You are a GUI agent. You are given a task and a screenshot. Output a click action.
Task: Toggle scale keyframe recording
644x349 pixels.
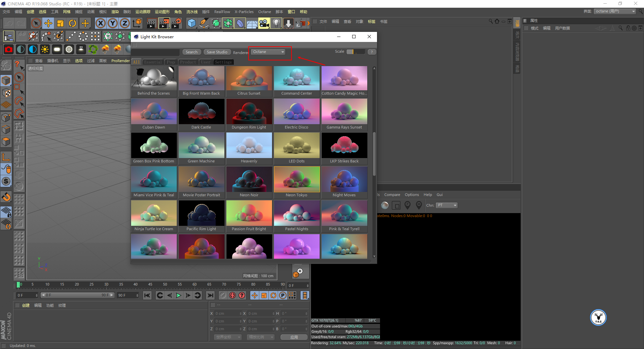[x=264, y=295]
